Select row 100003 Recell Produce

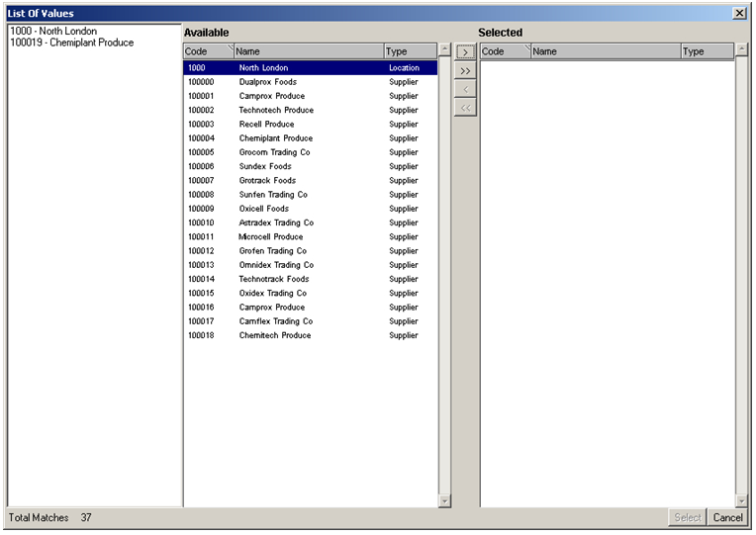pos(311,124)
